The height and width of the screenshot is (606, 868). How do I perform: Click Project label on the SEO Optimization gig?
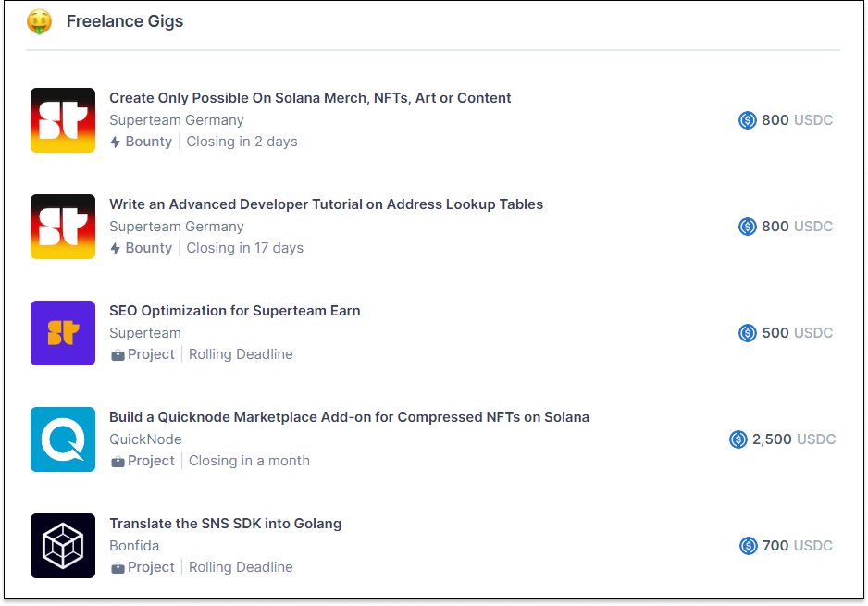[x=151, y=354]
